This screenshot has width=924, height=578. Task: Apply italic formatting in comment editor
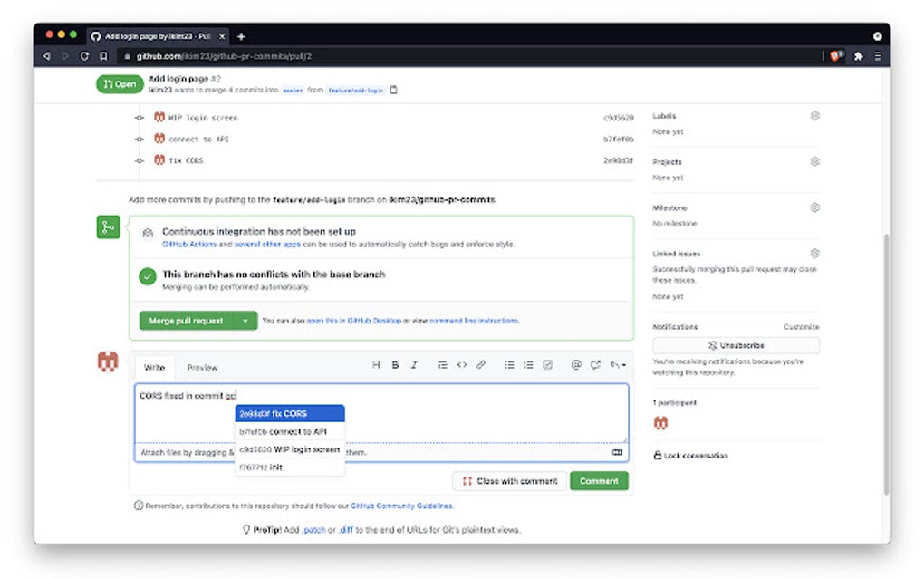[x=414, y=365]
